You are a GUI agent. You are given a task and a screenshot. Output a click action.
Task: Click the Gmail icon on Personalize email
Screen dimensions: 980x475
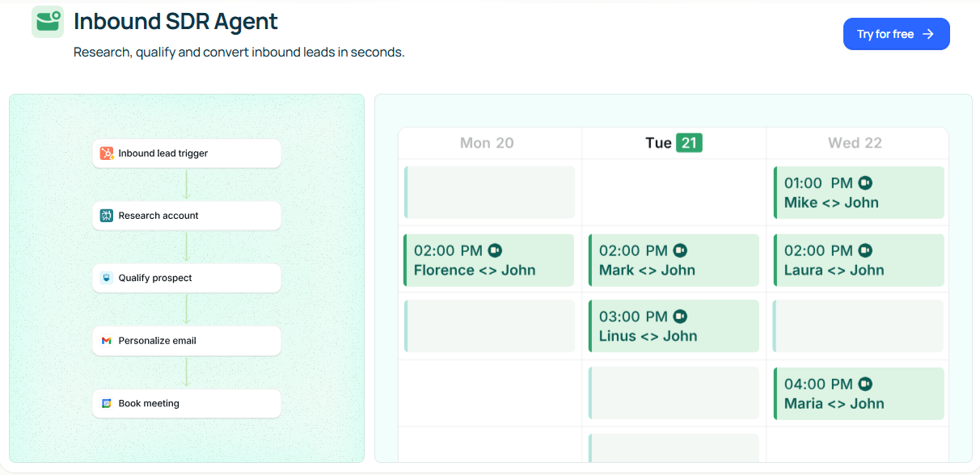click(x=107, y=341)
